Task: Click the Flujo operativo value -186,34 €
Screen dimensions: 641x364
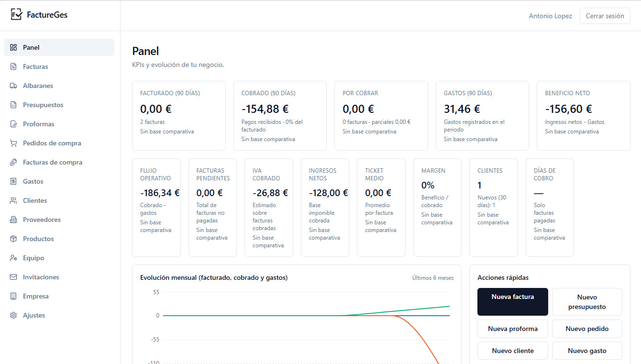Action: pos(160,193)
